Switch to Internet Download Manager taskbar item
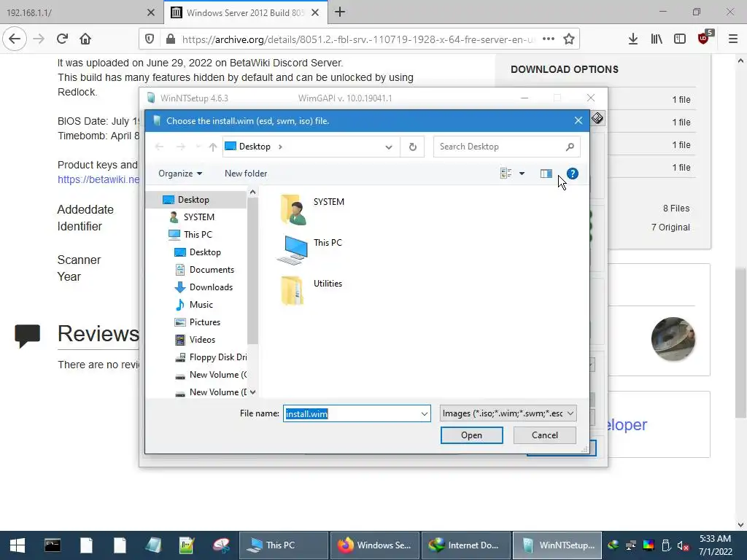The width and height of the screenshot is (747, 560). click(466, 545)
